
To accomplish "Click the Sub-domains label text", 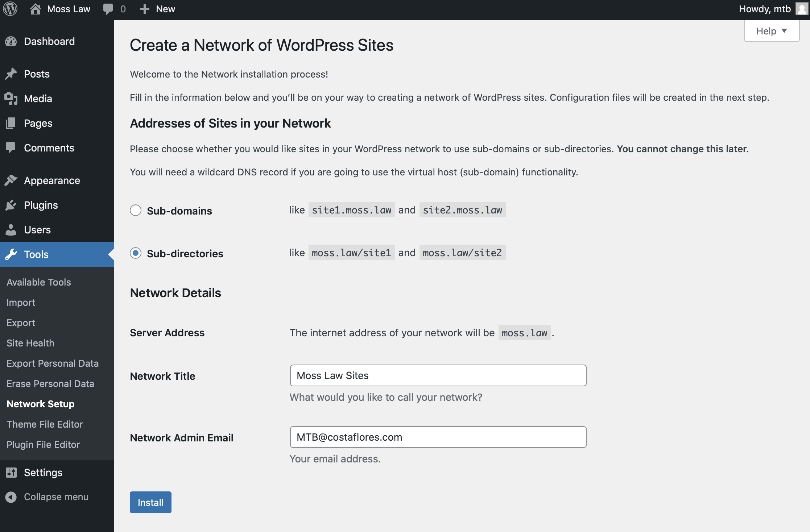I will pyautogui.click(x=179, y=211).
